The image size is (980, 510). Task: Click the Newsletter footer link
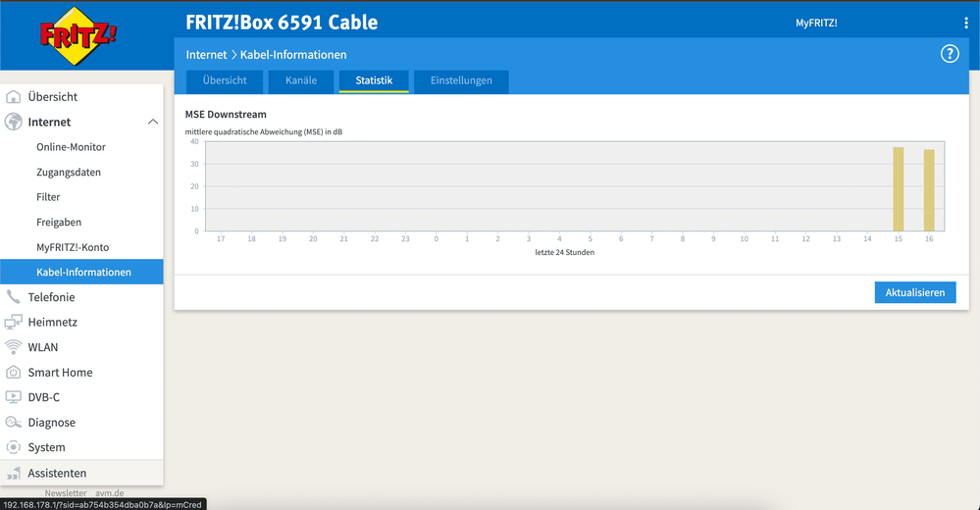[66, 493]
